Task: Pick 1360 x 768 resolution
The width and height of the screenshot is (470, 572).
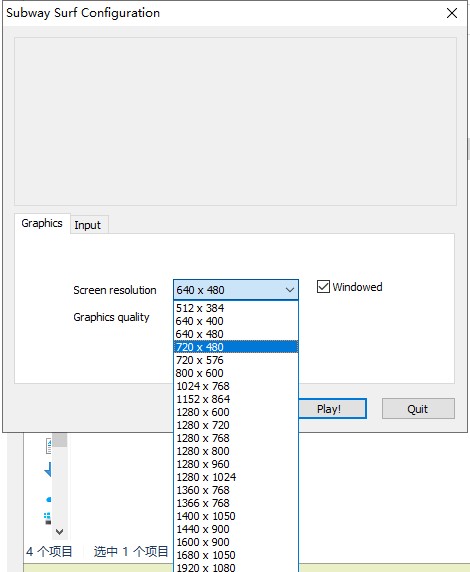Action: click(236, 490)
